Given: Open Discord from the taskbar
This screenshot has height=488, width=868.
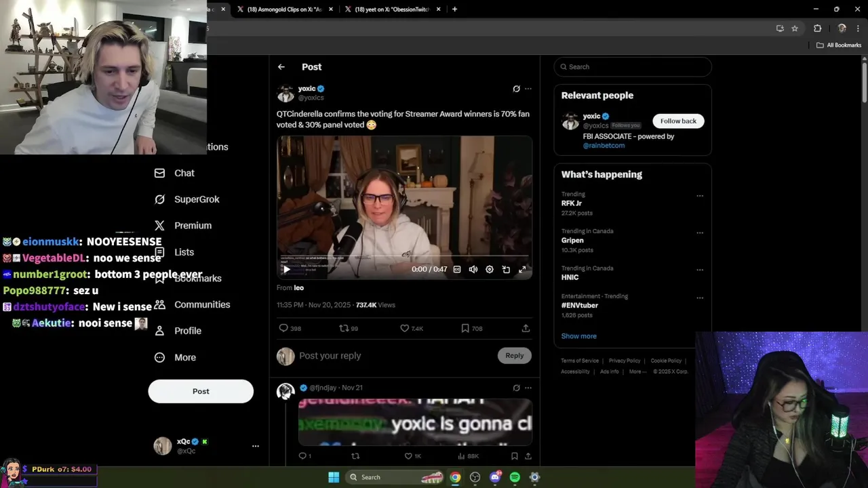Looking at the screenshot, I should [495, 477].
